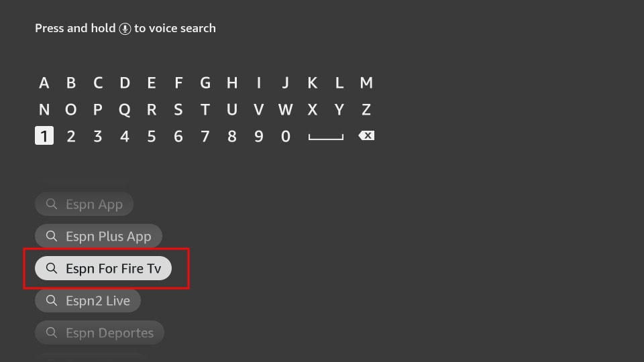
Task: Click magnifier icon beside Espn2 Live
Action: pyautogui.click(x=52, y=300)
